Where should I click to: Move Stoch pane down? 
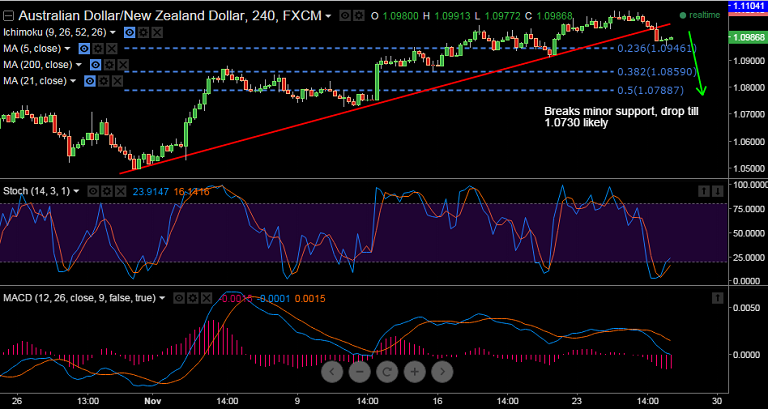717,192
